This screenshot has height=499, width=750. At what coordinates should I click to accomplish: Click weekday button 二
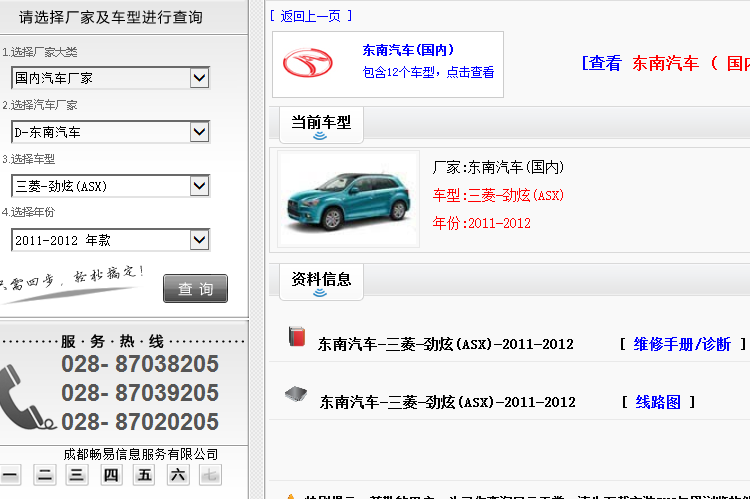tap(44, 475)
